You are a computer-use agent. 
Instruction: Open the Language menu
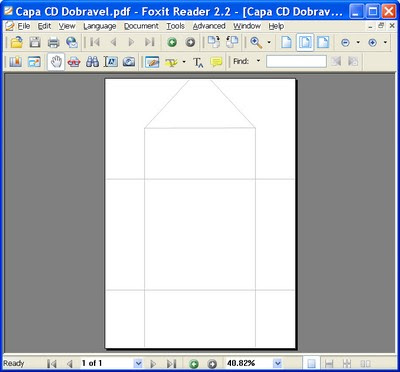99,26
